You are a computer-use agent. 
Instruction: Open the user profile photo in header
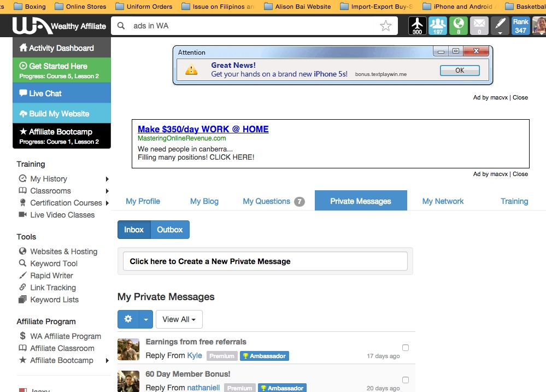[539, 26]
